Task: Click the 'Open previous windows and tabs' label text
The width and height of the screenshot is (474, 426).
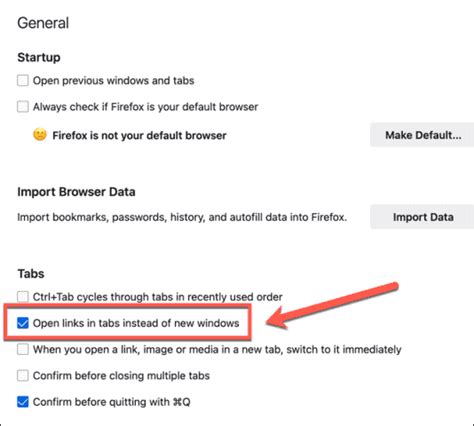Action: (113, 81)
